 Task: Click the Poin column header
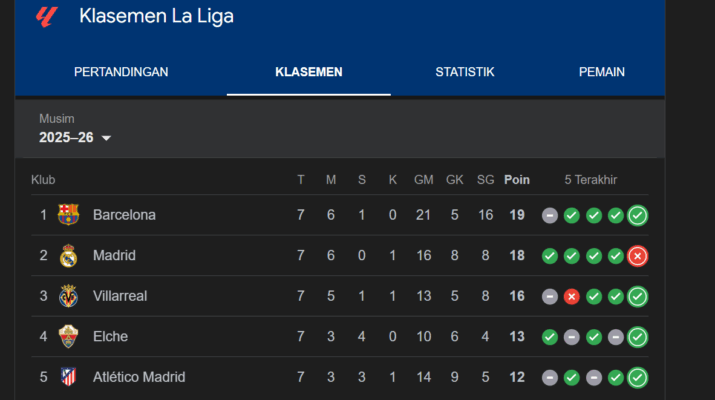point(517,180)
